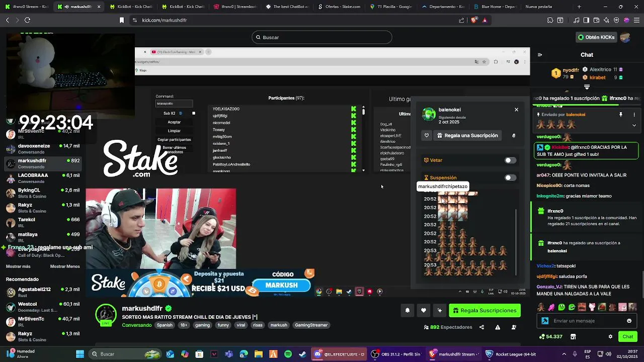The width and height of the screenshot is (644, 362).
Task: Collapse the chat panel with the arrow icon
Action: click(540, 55)
